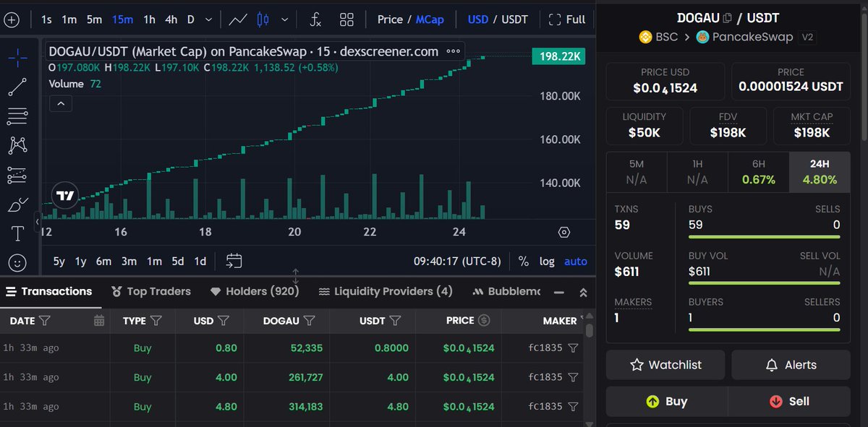The width and height of the screenshot is (868, 427).
Task: Switch chart quote to USDT
Action: coord(515,20)
